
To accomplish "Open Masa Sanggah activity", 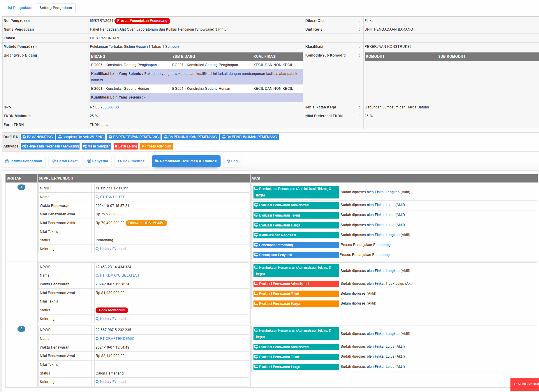I will pos(96,146).
